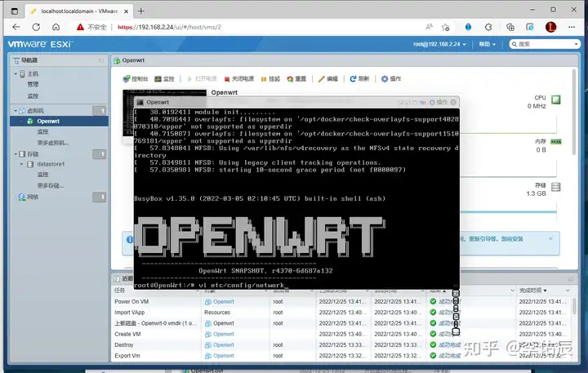The image size is (588, 373).
Task: Select 主机 in the navigator
Action: tap(33, 73)
